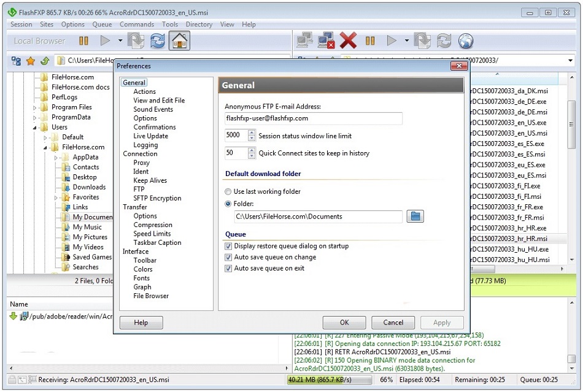Viewport: 583px width, 392px height.
Task: Click Help button in Preferences
Action: click(x=141, y=323)
